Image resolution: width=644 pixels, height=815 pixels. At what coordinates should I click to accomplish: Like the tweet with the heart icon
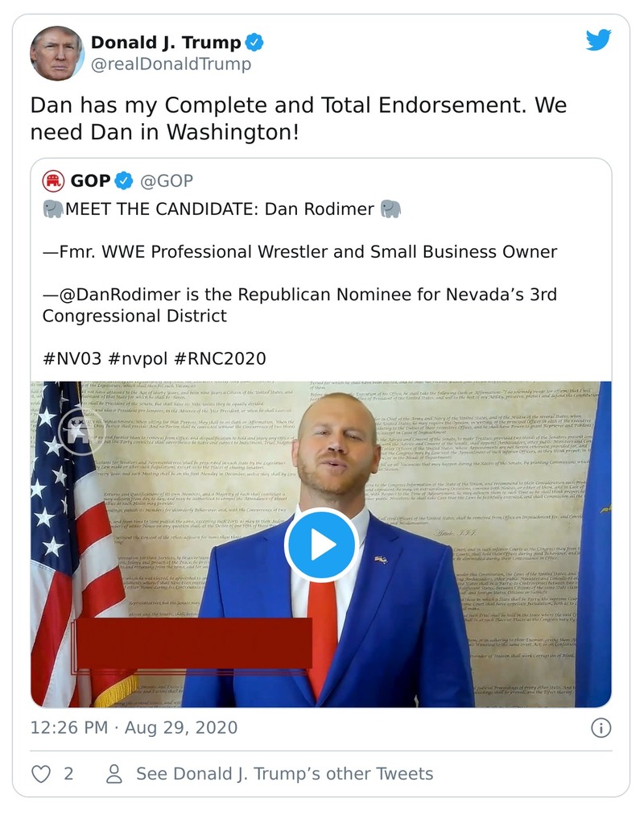click(x=41, y=774)
